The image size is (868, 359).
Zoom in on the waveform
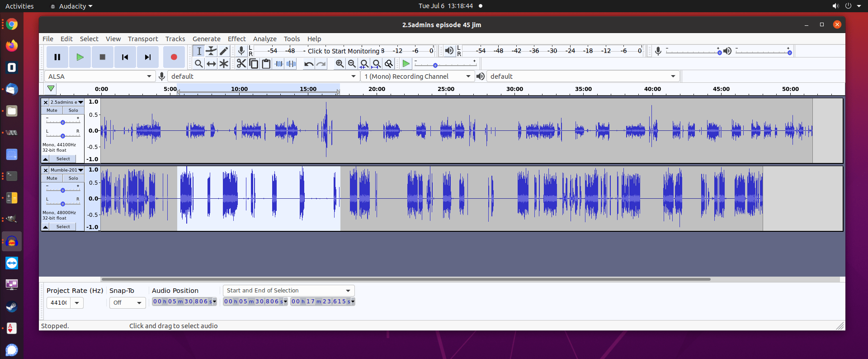(340, 64)
